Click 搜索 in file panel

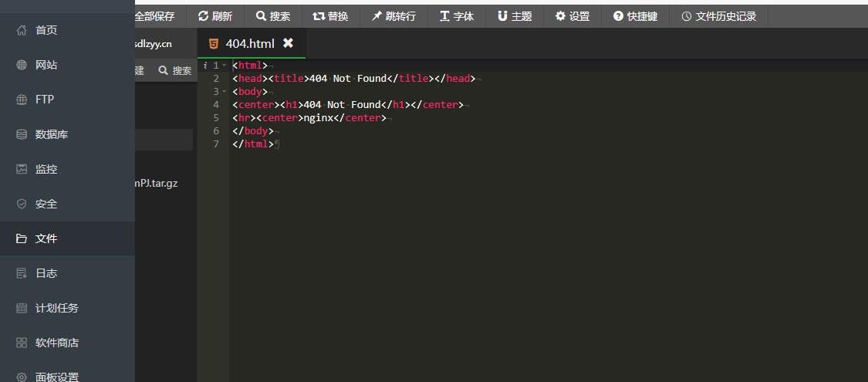175,71
